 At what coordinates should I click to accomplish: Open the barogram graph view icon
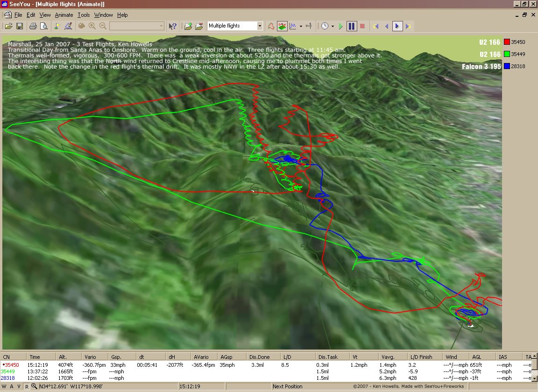tap(293, 26)
